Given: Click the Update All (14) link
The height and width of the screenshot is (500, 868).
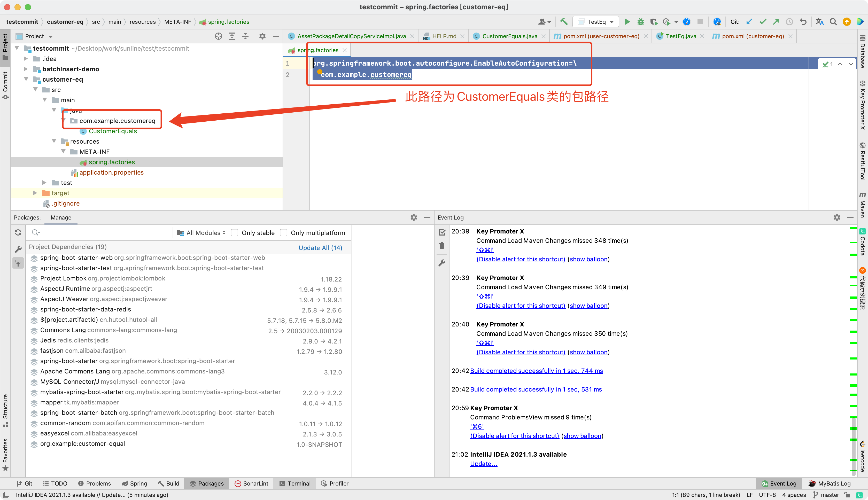Looking at the screenshot, I should 320,248.
